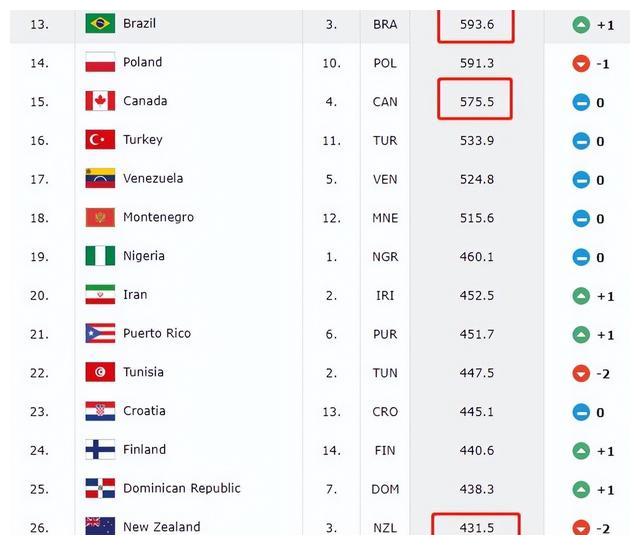
Task: Click the Nigeria flag icon
Action: pos(100,256)
